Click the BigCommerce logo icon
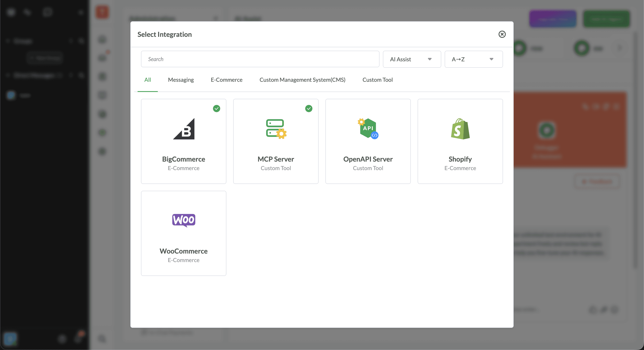The width and height of the screenshot is (644, 350). point(184,129)
